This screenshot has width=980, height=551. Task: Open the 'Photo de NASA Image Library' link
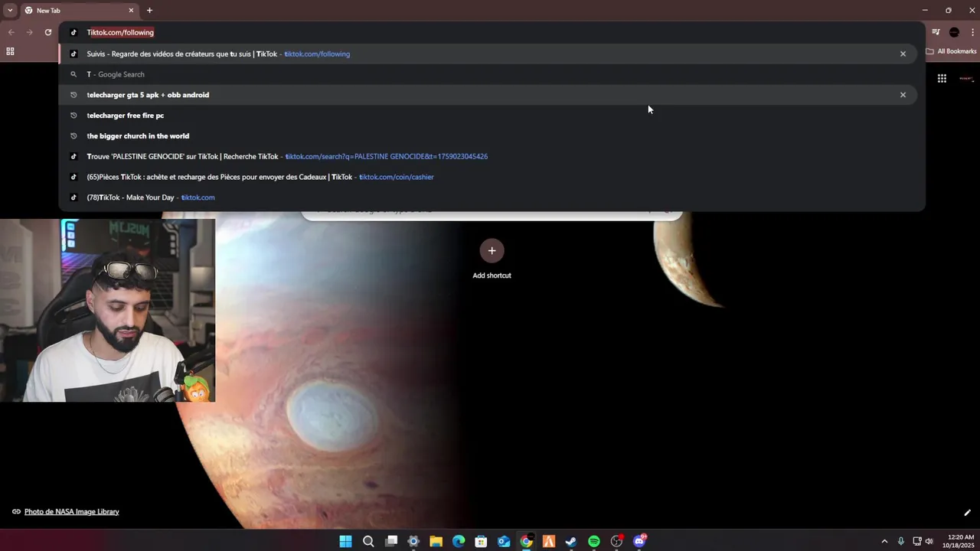coord(71,511)
